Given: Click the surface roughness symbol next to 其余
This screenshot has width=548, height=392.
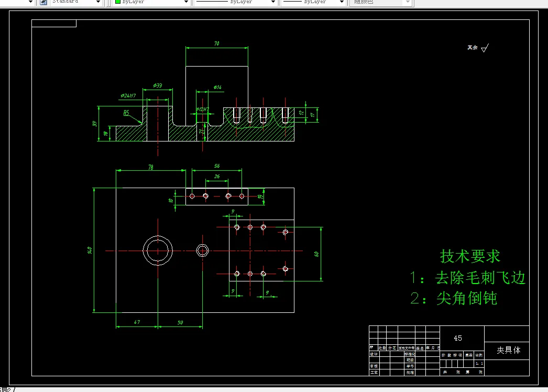Looking at the screenshot, I should click(x=485, y=48).
